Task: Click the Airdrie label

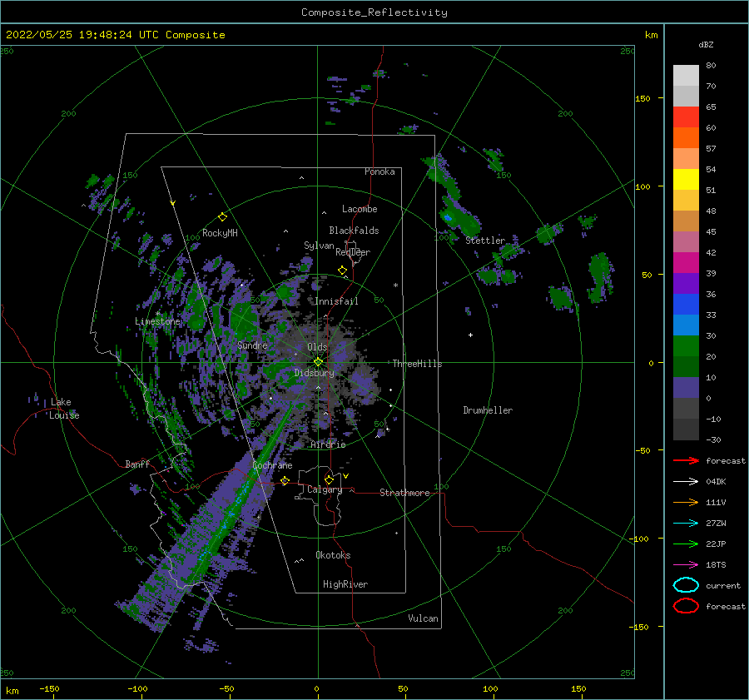Action: coord(328,444)
